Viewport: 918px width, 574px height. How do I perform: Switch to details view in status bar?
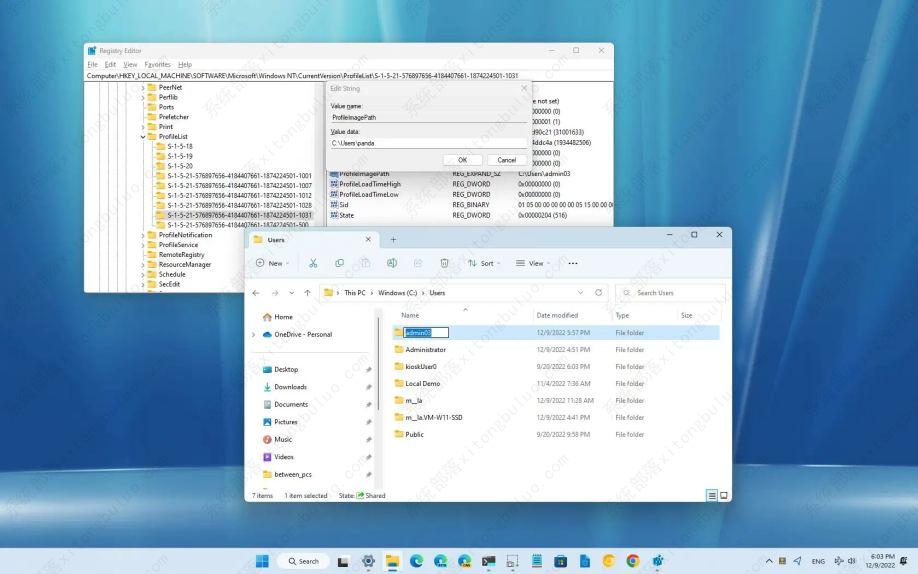[713, 495]
